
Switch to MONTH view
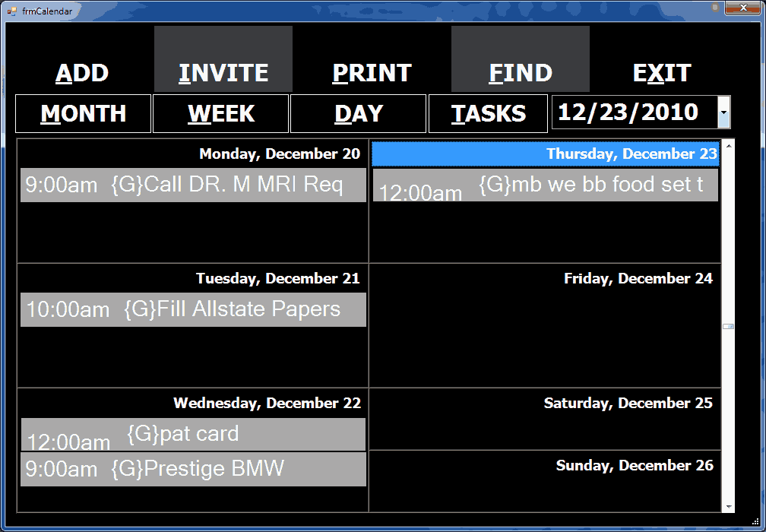84,114
